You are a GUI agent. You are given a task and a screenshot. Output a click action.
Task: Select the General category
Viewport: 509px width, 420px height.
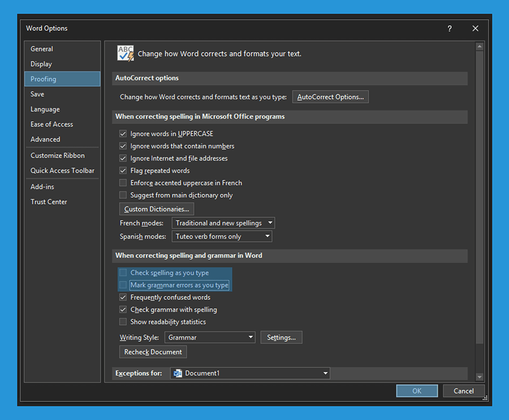click(x=62, y=49)
